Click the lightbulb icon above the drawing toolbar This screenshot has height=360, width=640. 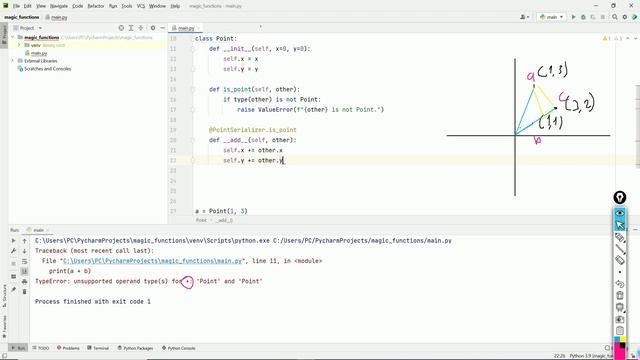(620, 198)
